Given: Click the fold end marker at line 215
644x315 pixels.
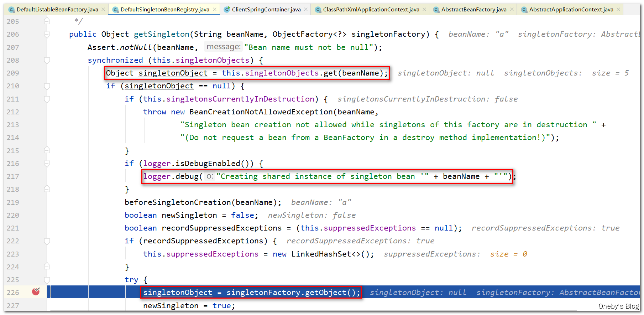Looking at the screenshot, I should [x=47, y=150].
